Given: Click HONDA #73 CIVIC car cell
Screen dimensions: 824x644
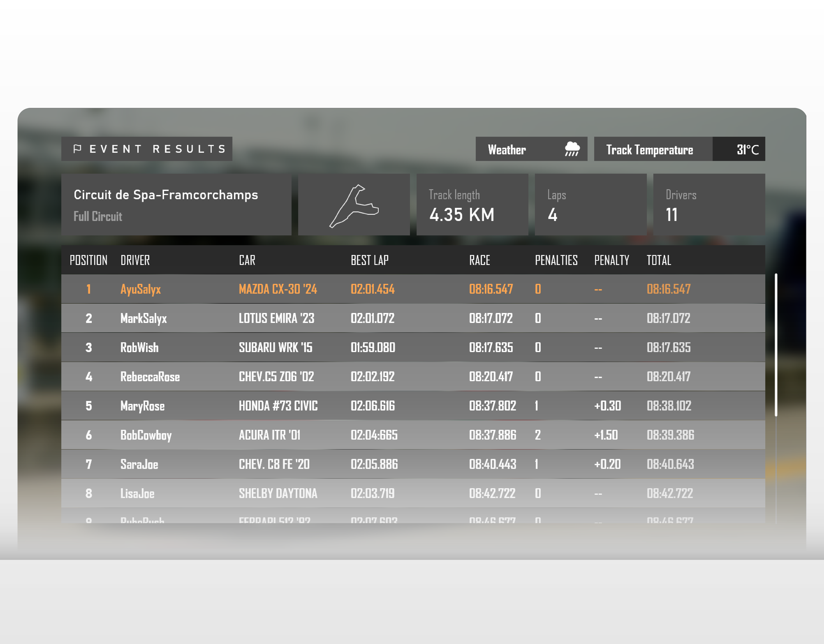Looking at the screenshot, I should tap(278, 406).
